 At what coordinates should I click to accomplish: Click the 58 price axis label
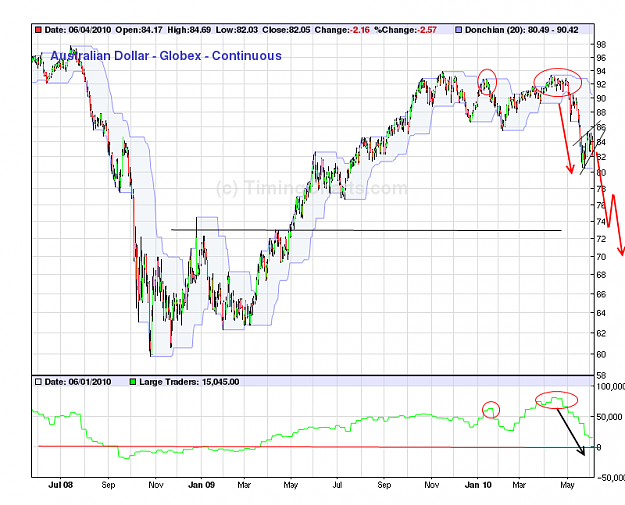pos(601,375)
